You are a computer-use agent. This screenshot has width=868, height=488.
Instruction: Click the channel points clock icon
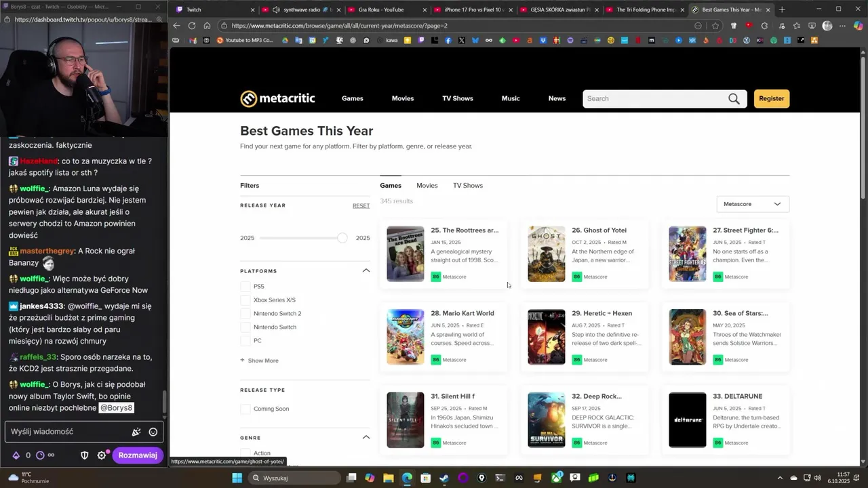click(x=40, y=455)
